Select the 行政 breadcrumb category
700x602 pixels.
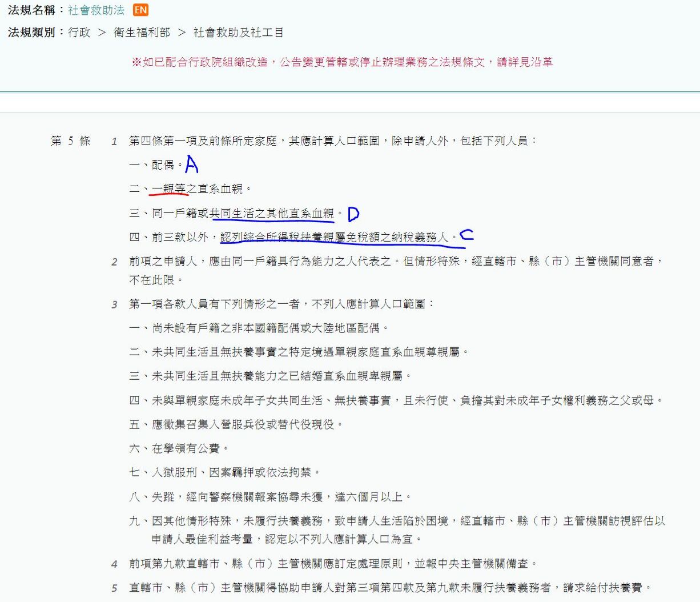coord(79,33)
